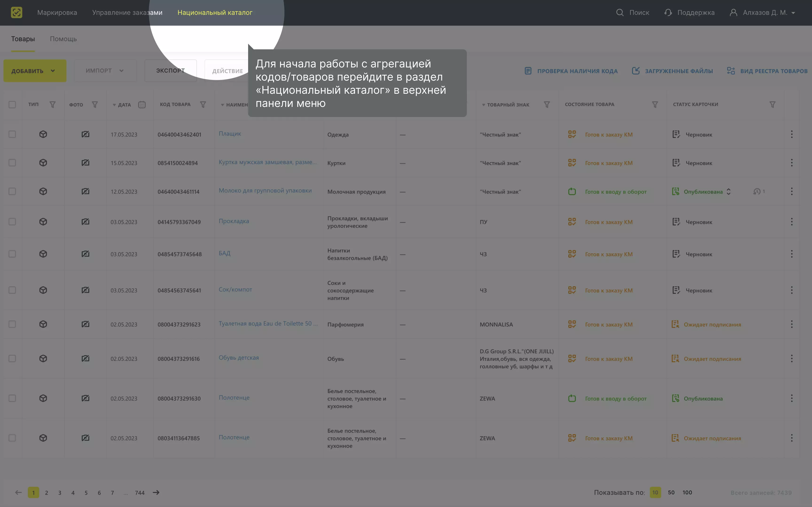Open the filter for the Тип column
Image resolution: width=812 pixels, height=507 pixels.
pyautogui.click(x=52, y=105)
